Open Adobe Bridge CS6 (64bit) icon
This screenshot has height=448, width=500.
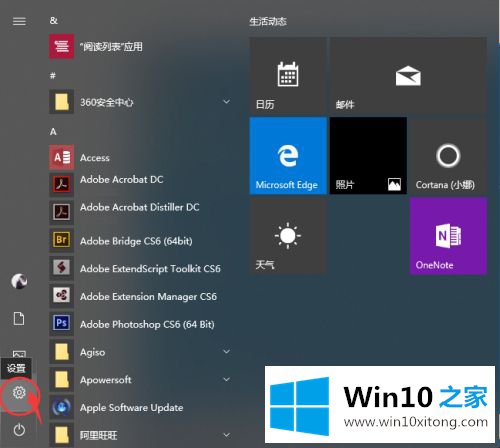click(61, 240)
